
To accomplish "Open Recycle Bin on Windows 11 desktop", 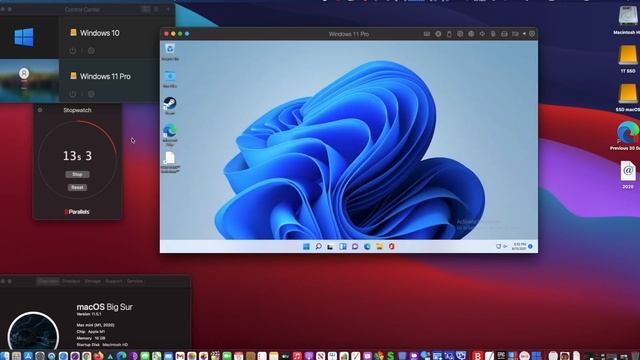I will tap(170, 52).
